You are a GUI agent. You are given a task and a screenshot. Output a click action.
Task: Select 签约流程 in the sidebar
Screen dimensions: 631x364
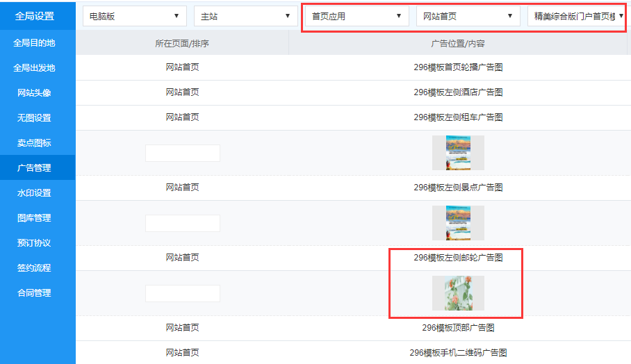34,268
